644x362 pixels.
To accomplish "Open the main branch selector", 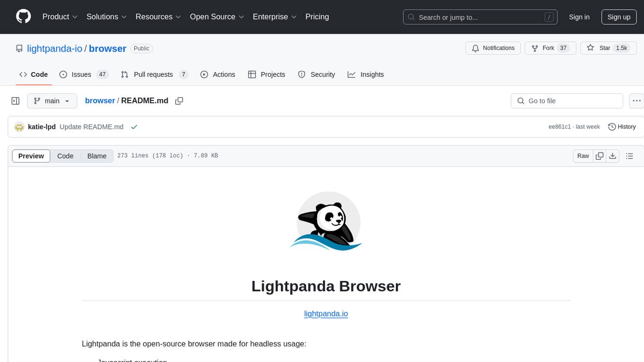I will (x=52, y=101).
